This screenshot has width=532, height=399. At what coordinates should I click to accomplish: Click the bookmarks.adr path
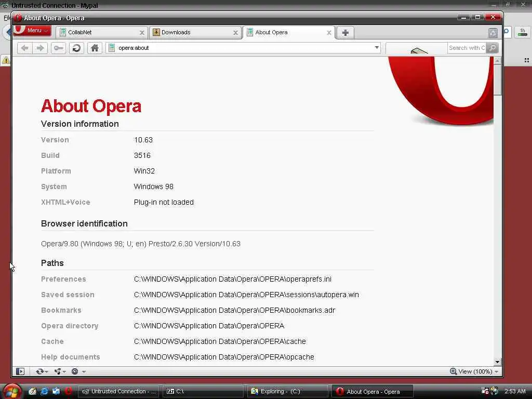234,310
